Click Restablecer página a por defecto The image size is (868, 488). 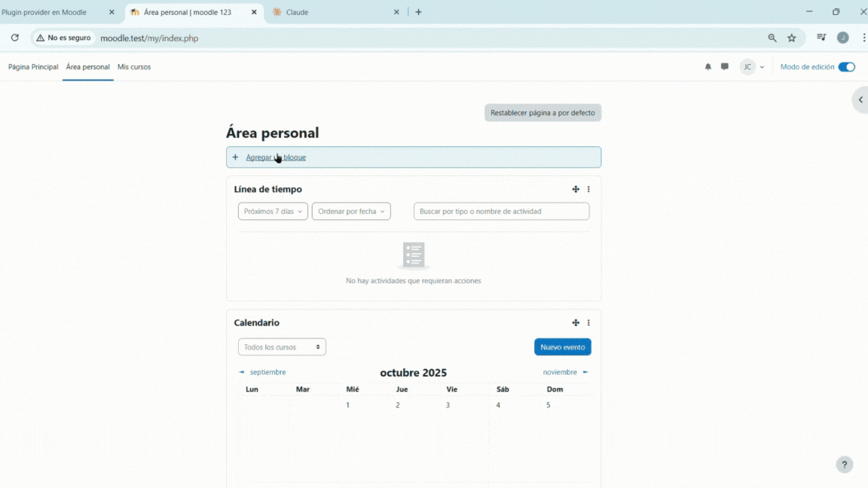point(542,112)
